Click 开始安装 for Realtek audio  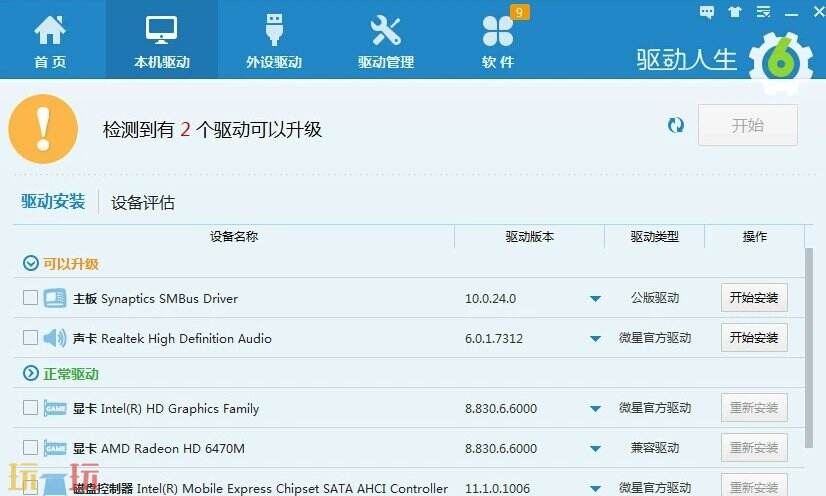pyautogui.click(x=754, y=338)
